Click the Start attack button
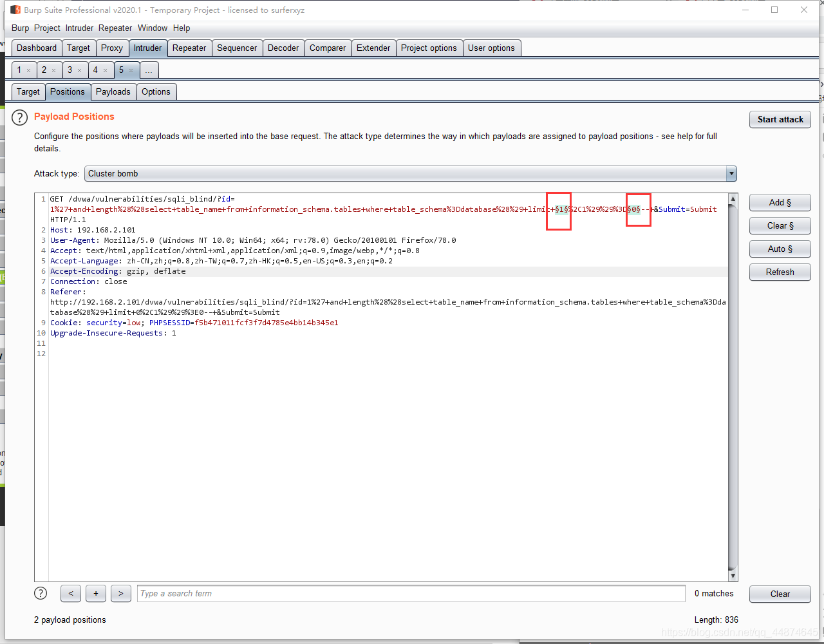 [780, 119]
